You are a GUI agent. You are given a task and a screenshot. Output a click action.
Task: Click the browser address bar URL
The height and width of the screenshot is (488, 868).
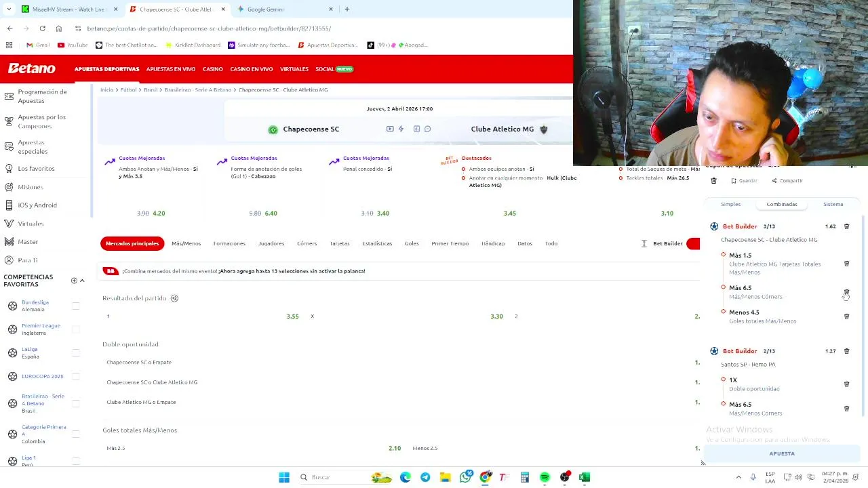(209, 28)
